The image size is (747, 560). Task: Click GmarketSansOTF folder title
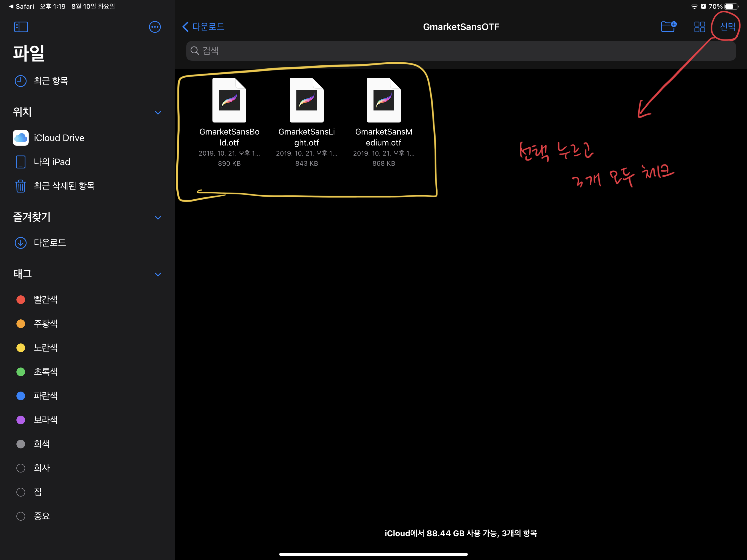[x=461, y=27]
